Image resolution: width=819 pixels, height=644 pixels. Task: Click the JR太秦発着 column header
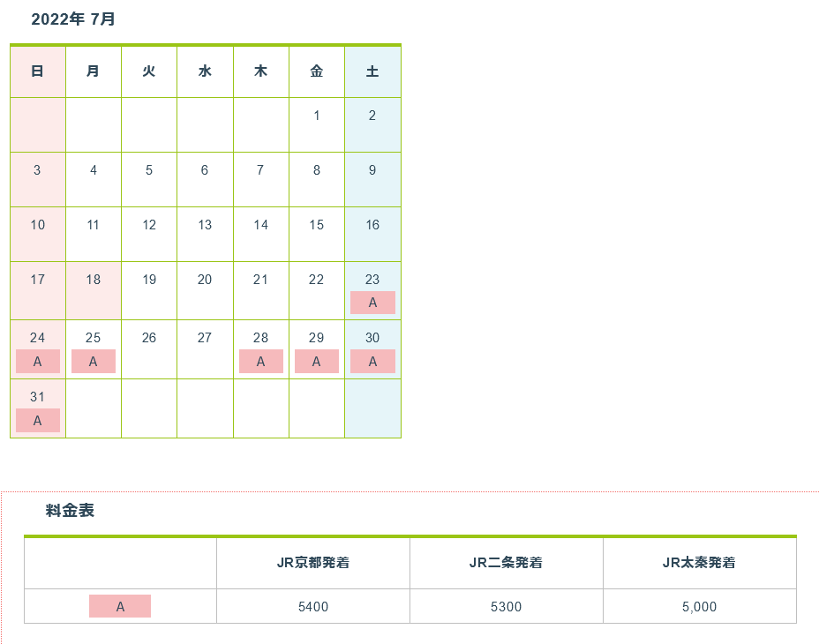click(x=699, y=563)
